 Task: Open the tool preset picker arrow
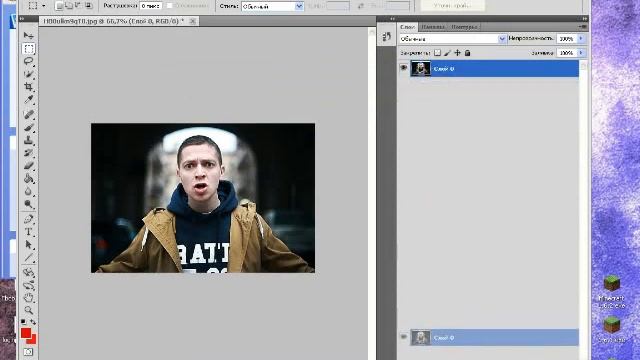(44, 6)
